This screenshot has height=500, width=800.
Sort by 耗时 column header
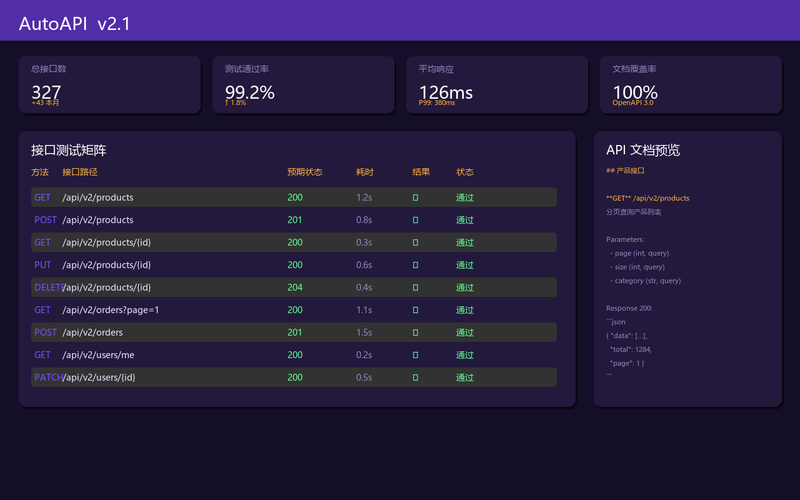pyautogui.click(x=365, y=172)
